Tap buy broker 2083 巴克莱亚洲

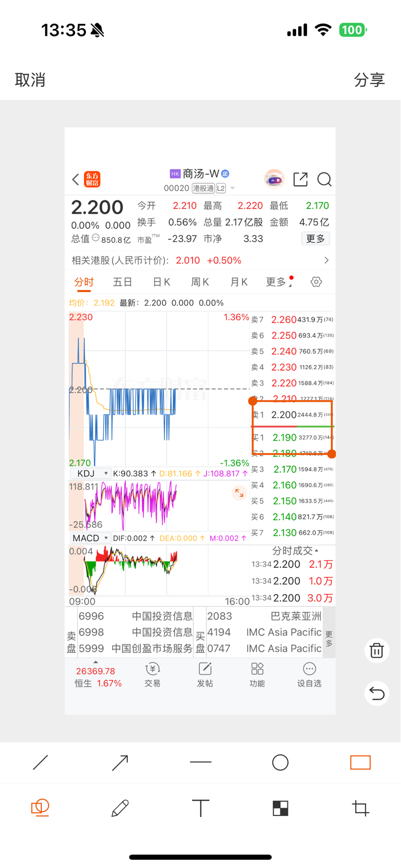[264, 616]
